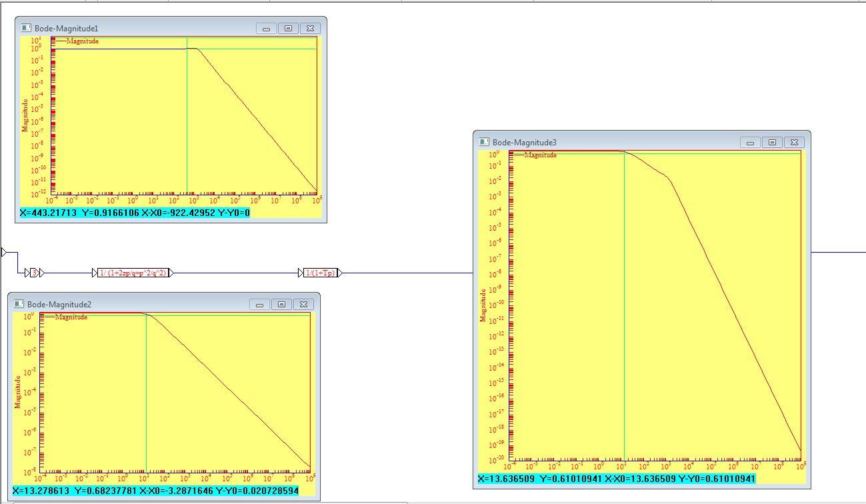Click the X=13.278613 readout in Bode-Magnitude2
This screenshot has height=504, width=866.
point(41,491)
